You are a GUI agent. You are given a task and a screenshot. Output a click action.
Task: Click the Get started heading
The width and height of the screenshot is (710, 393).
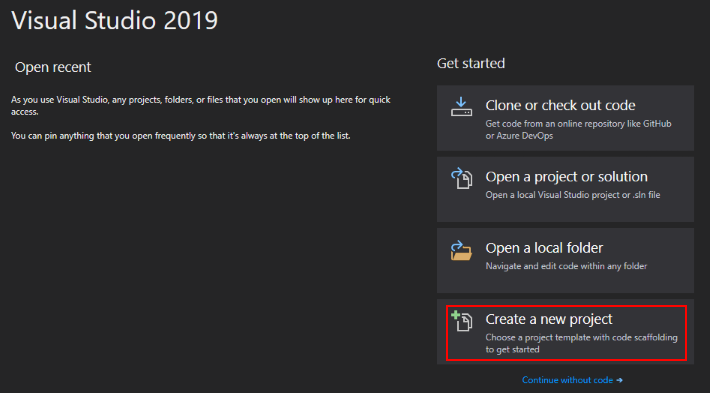(x=471, y=63)
